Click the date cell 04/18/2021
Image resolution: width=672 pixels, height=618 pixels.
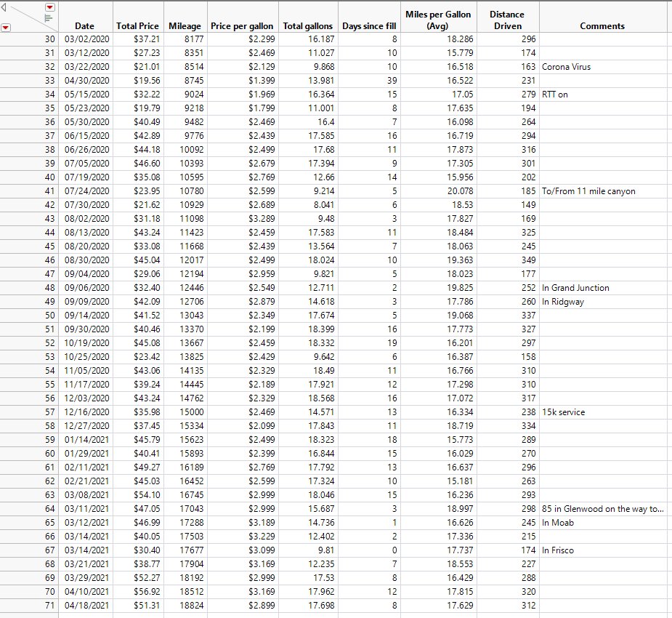pyautogui.click(x=87, y=605)
